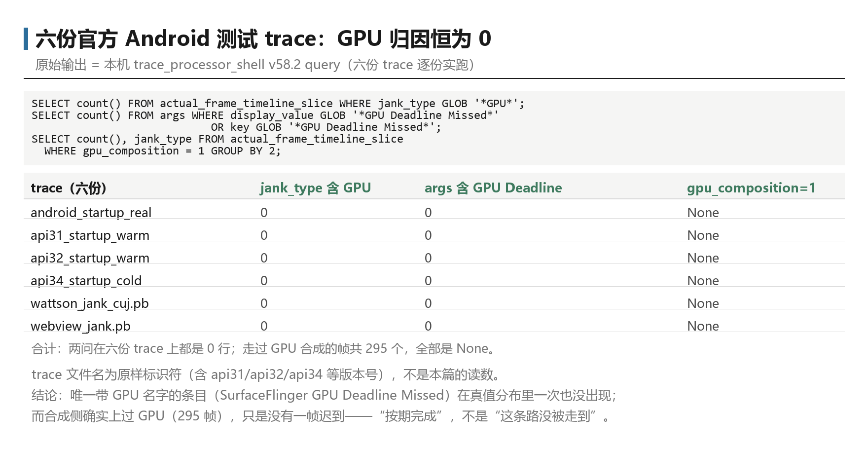
Task: Click the SQL line 'SELECT count() FROM args WHERE display_value'
Action: coord(265,115)
